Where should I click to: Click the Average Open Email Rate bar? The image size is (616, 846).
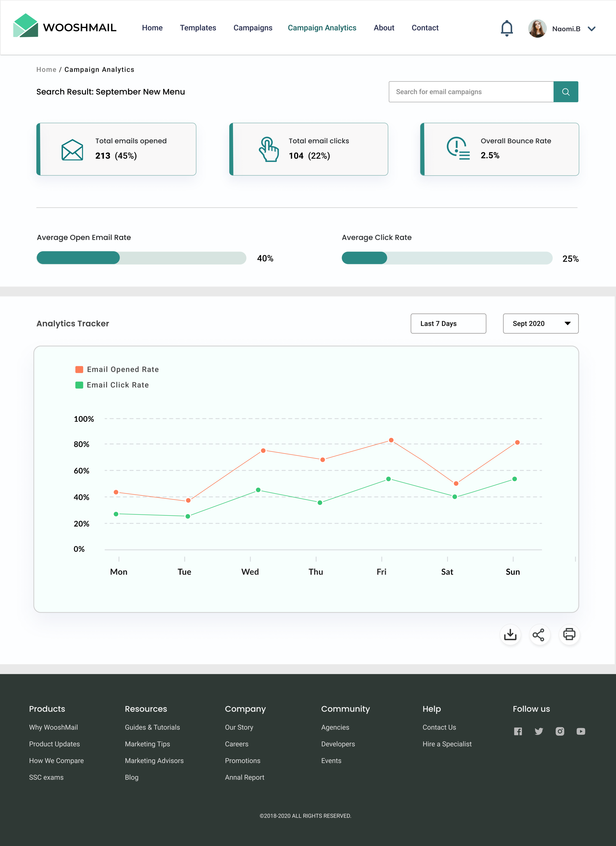(x=141, y=258)
